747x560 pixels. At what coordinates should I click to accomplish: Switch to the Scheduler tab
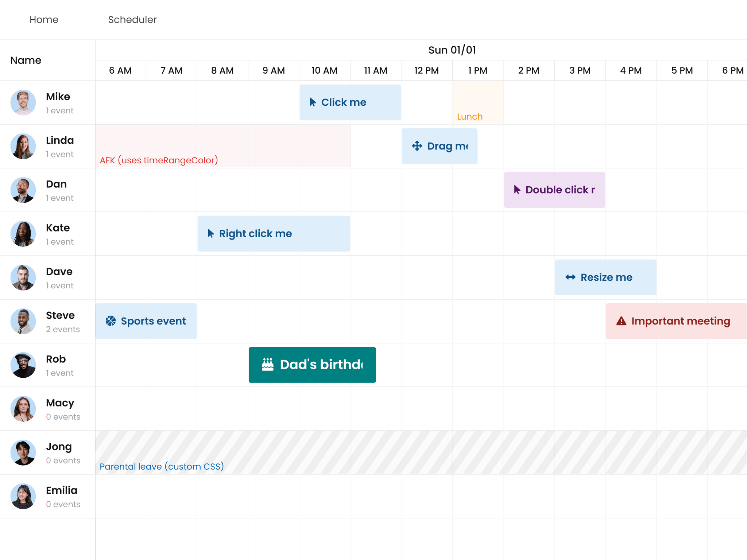coord(132,20)
